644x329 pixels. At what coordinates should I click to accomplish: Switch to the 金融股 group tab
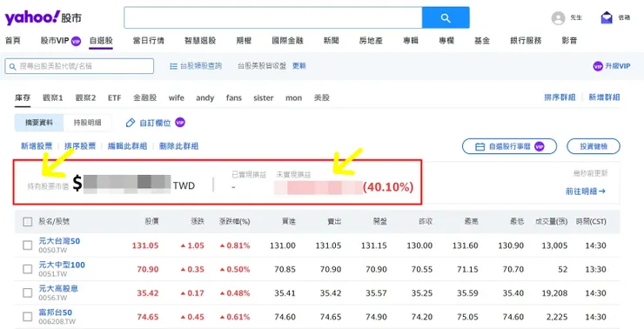[145, 97]
